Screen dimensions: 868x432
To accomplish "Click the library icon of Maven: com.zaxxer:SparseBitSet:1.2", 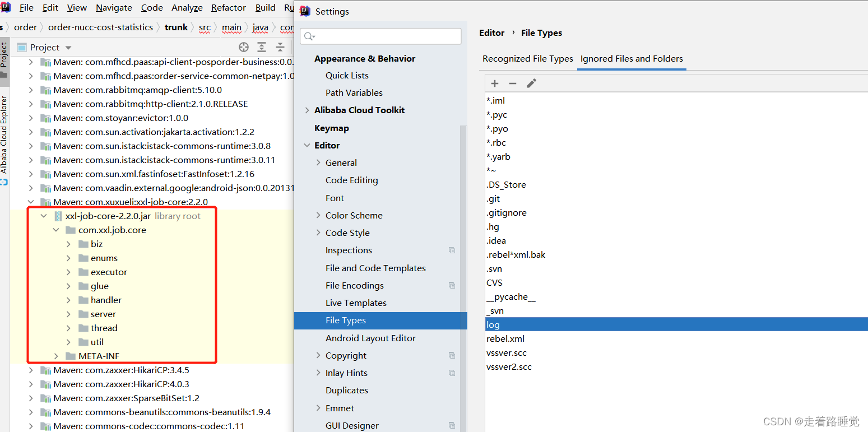I will click(x=45, y=398).
